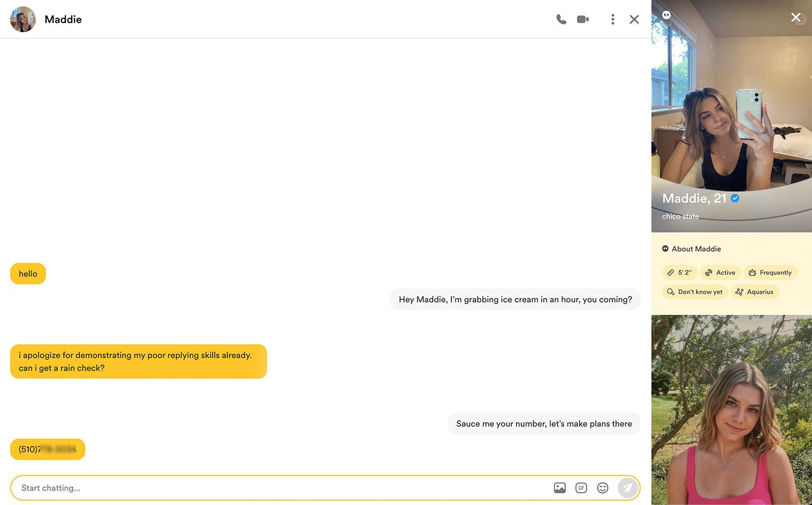This screenshot has height=505, width=812.
Task: Start a video call with Maddie
Action: click(583, 19)
